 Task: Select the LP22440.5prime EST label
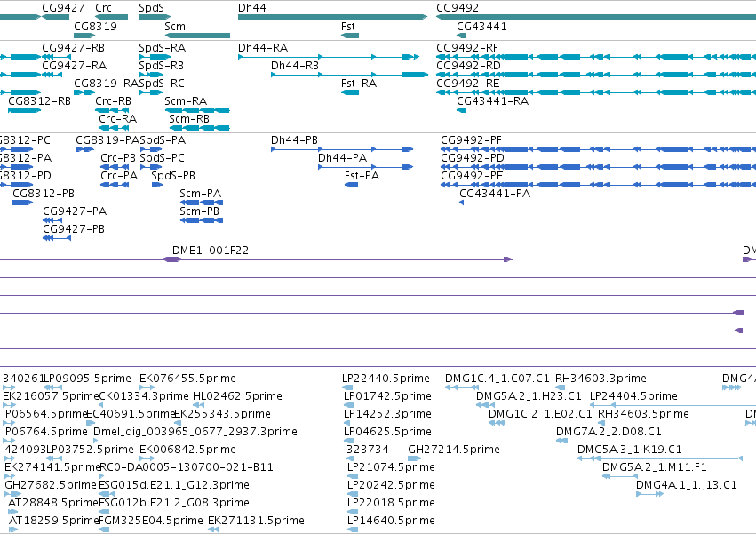[x=386, y=379]
